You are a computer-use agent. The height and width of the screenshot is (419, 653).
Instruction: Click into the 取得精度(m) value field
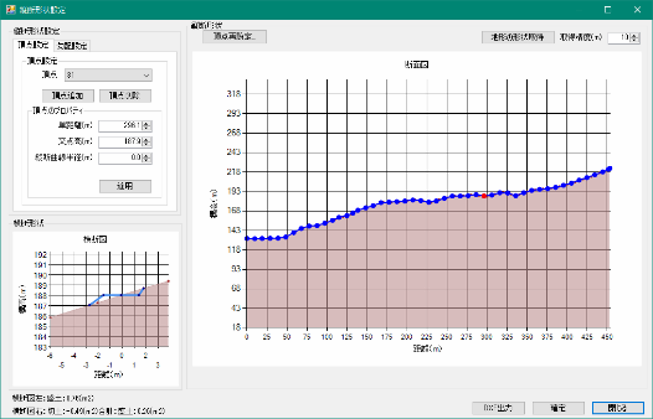(x=619, y=38)
